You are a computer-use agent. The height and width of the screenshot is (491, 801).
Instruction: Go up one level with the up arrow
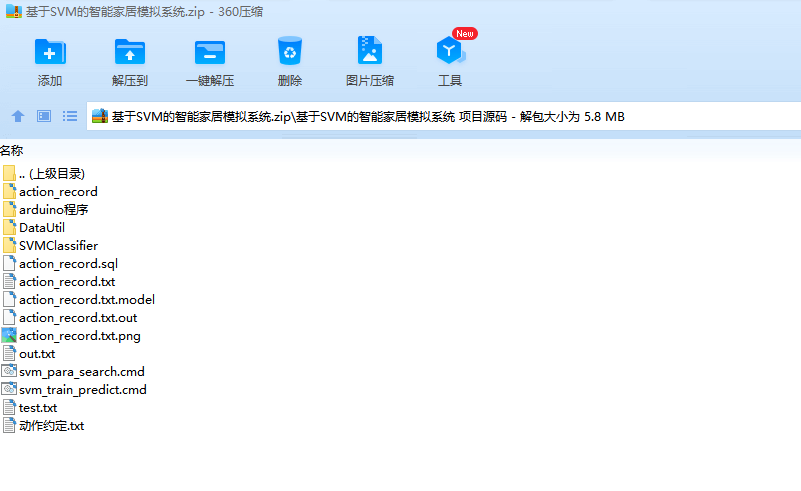click(18, 116)
